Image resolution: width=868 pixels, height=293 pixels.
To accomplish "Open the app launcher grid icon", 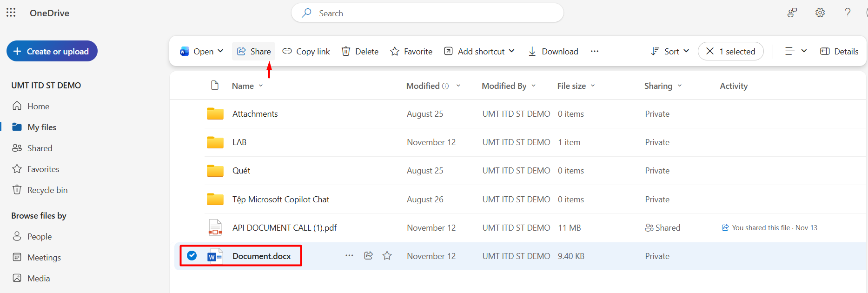I will click(x=11, y=13).
